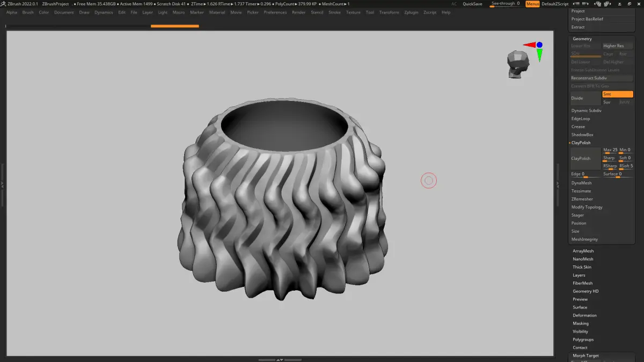This screenshot has height=362, width=644.
Task: Open the Masking subpalette
Action: [x=581, y=323]
